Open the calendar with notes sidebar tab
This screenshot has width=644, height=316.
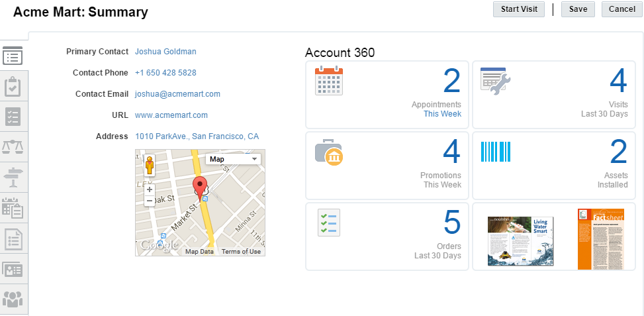click(x=13, y=207)
